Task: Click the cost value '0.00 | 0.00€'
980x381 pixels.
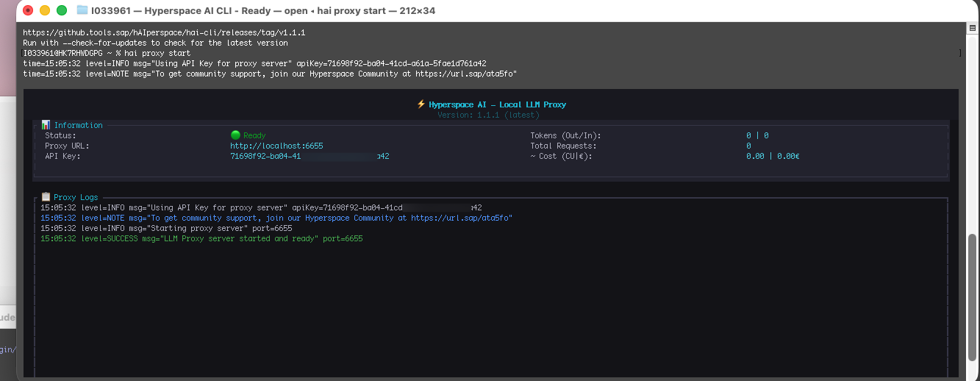Action: coord(773,156)
